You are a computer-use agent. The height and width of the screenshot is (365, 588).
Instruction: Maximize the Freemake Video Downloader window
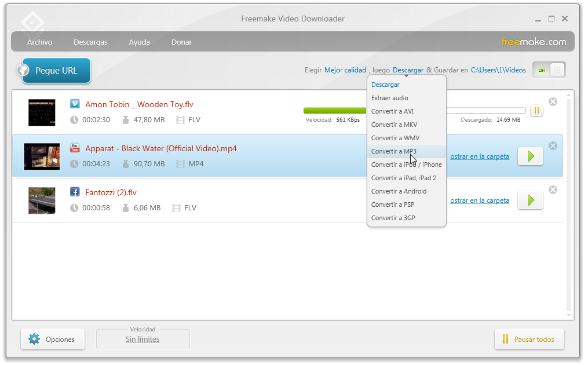552,19
